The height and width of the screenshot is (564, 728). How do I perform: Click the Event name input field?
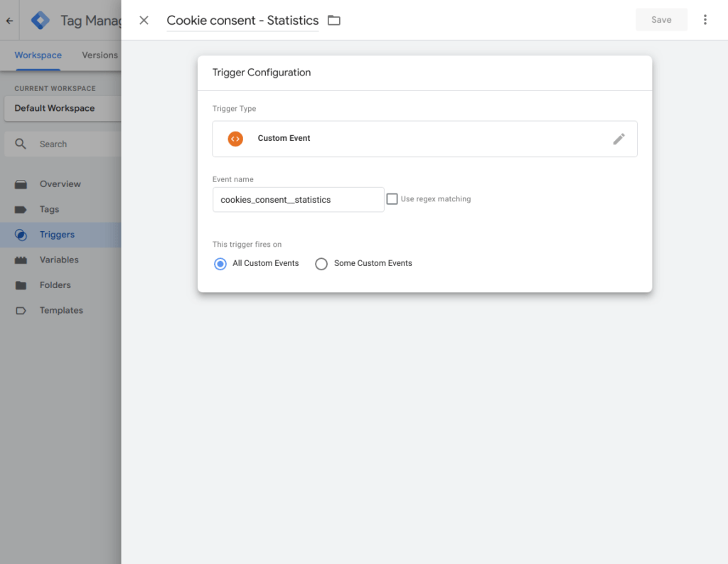(x=298, y=200)
